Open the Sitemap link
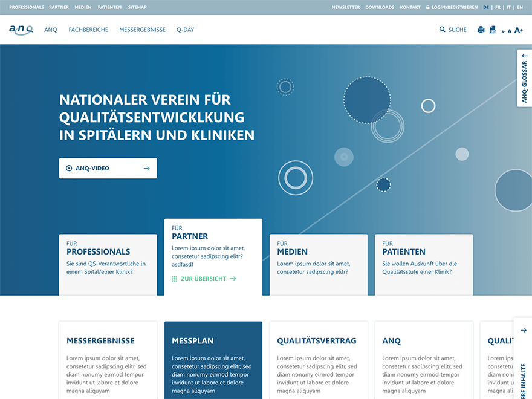 (x=137, y=7)
